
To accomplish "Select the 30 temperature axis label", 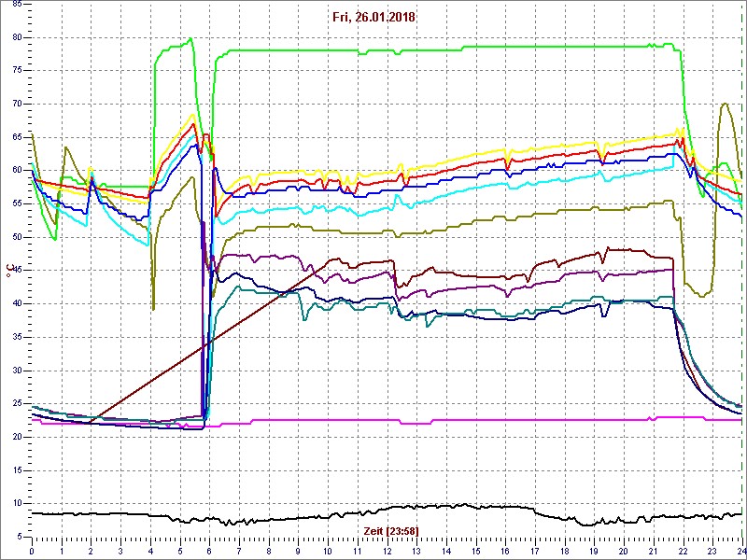I will [x=17, y=371].
